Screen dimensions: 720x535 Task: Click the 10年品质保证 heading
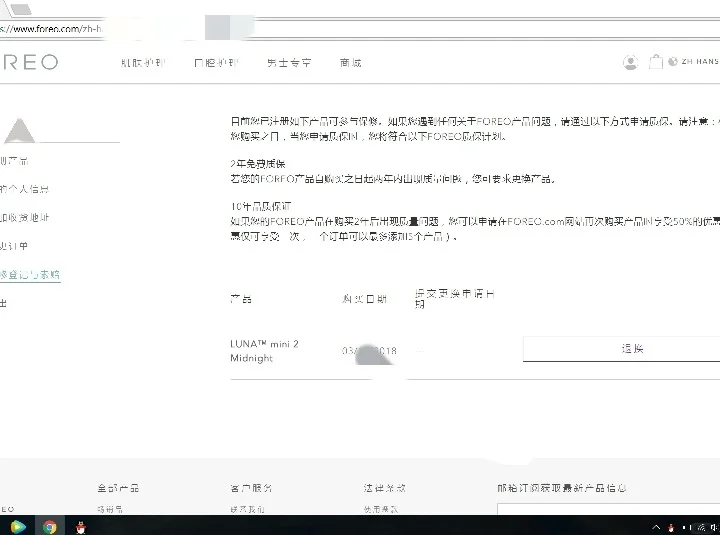pyautogui.click(x=260, y=206)
